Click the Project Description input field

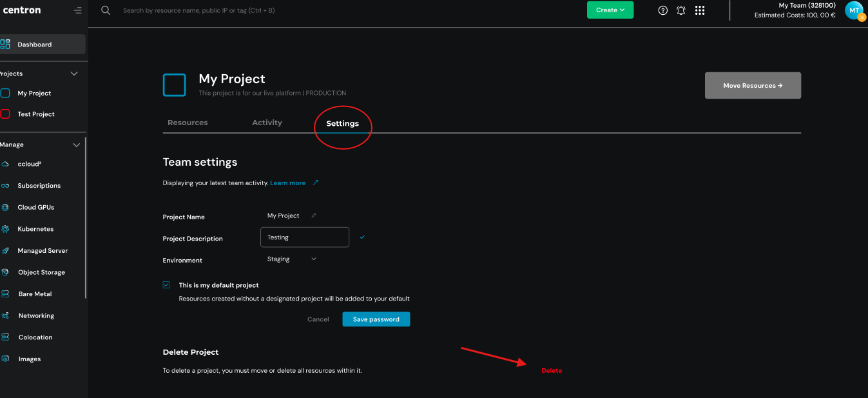[x=304, y=237]
